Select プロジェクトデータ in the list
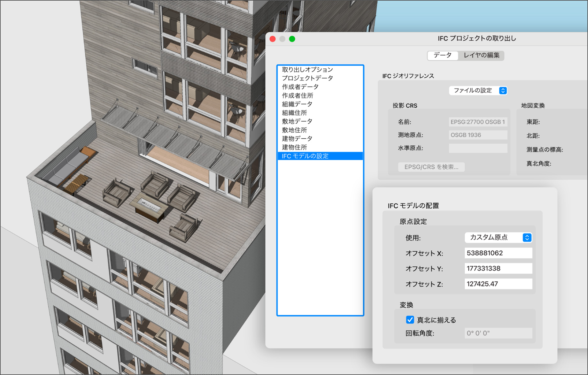 click(x=320, y=78)
